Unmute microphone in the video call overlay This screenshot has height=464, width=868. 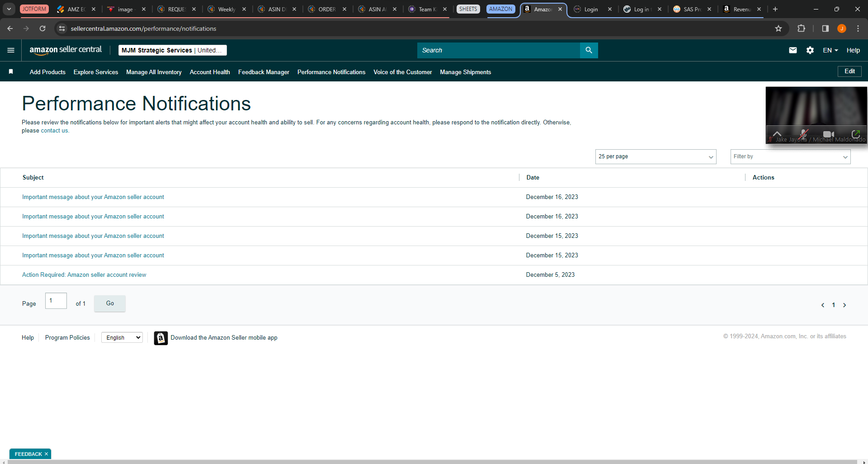click(803, 134)
